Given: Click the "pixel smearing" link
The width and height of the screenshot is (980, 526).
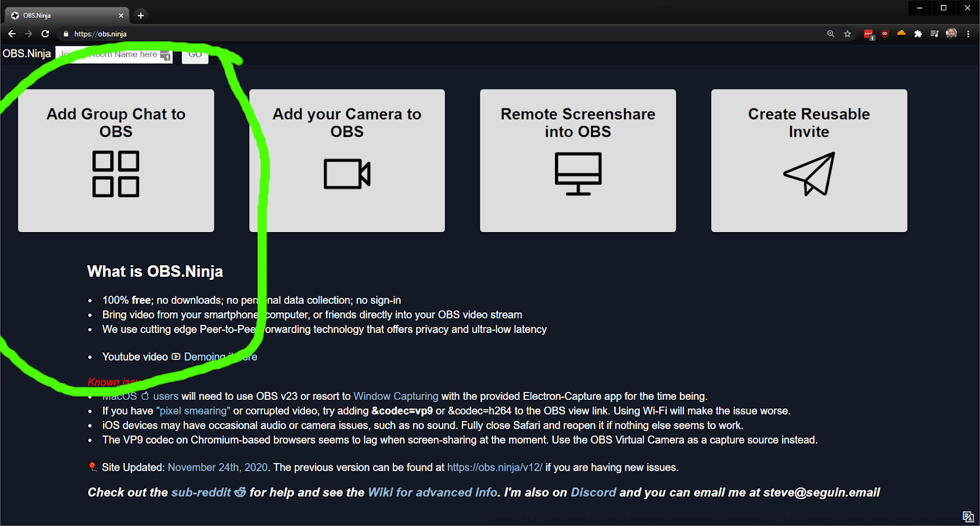Looking at the screenshot, I should (194, 411).
